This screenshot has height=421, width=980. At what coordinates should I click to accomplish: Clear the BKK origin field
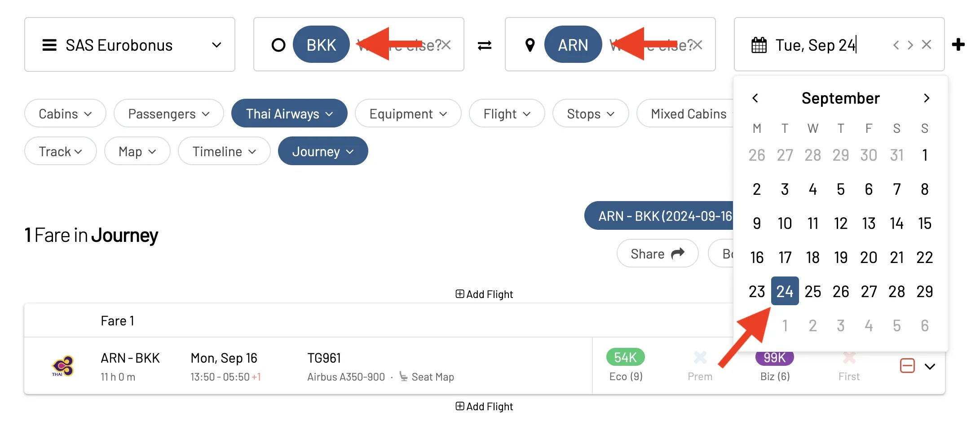(446, 45)
